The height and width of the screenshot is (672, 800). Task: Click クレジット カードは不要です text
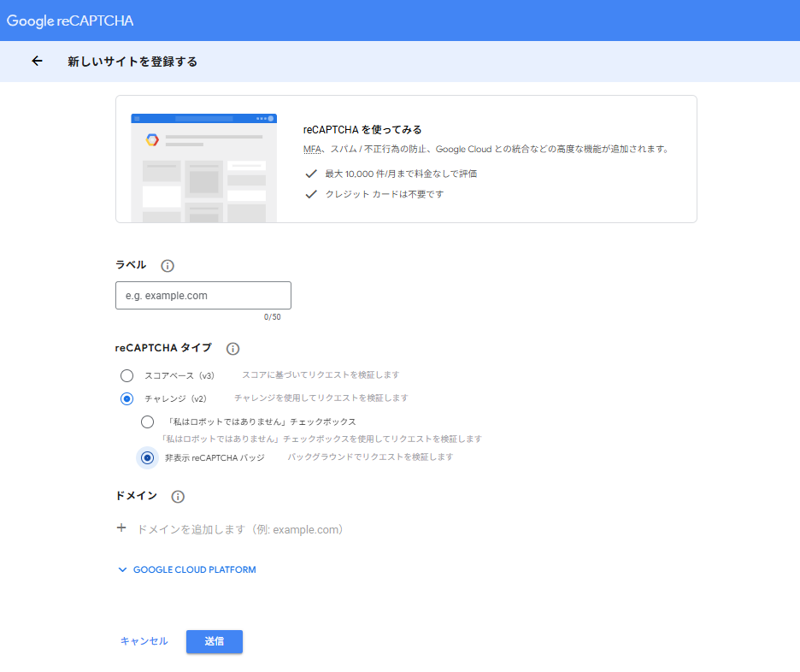[385, 194]
